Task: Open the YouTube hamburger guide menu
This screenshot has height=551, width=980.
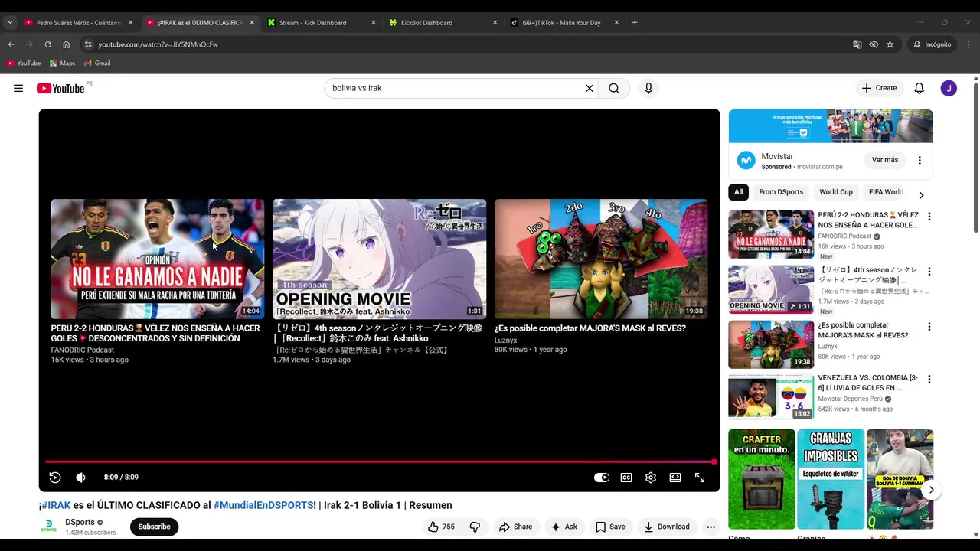Action: (x=18, y=88)
